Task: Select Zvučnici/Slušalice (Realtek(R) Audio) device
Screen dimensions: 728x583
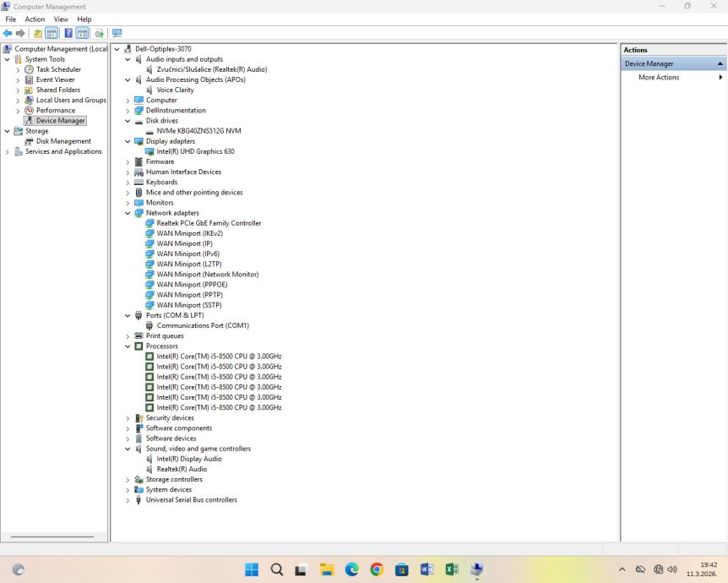Action: pyautogui.click(x=212, y=69)
